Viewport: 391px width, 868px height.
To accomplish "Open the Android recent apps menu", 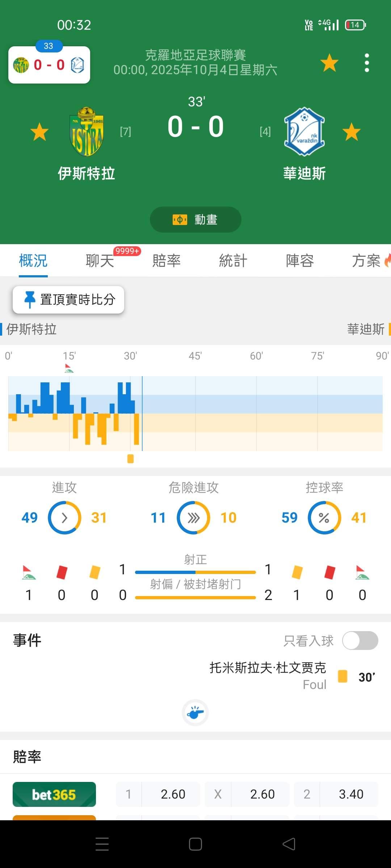I will click(x=102, y=844).
